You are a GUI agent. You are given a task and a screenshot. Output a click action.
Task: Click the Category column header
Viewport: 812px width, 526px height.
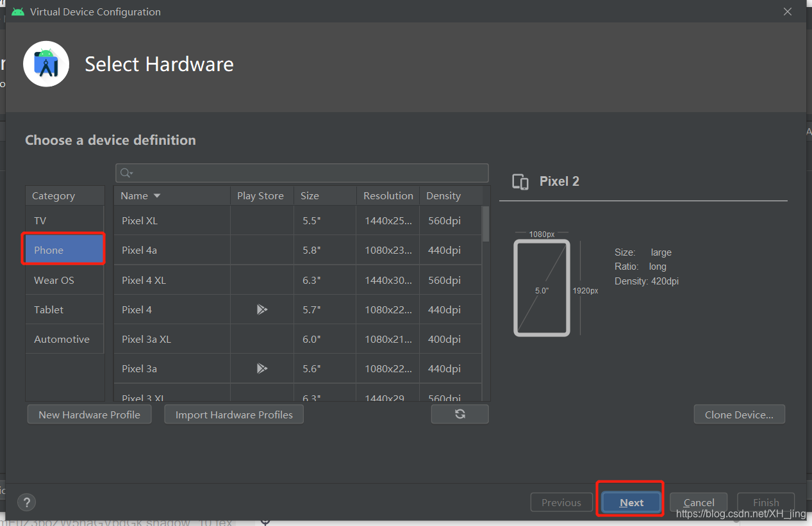coord(65,196)
